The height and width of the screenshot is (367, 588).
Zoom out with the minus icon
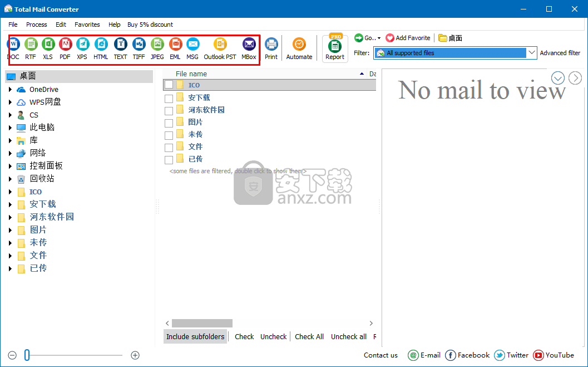pyautogui.click(x=12, y=355)
